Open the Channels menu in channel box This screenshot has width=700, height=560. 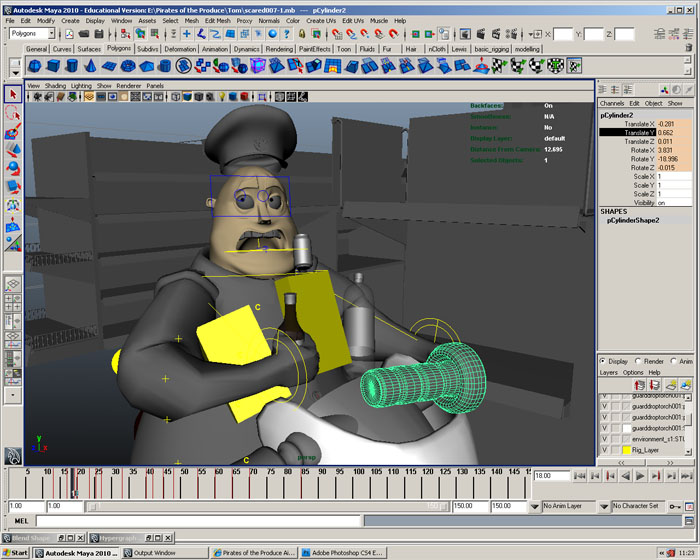click(612, 103)
